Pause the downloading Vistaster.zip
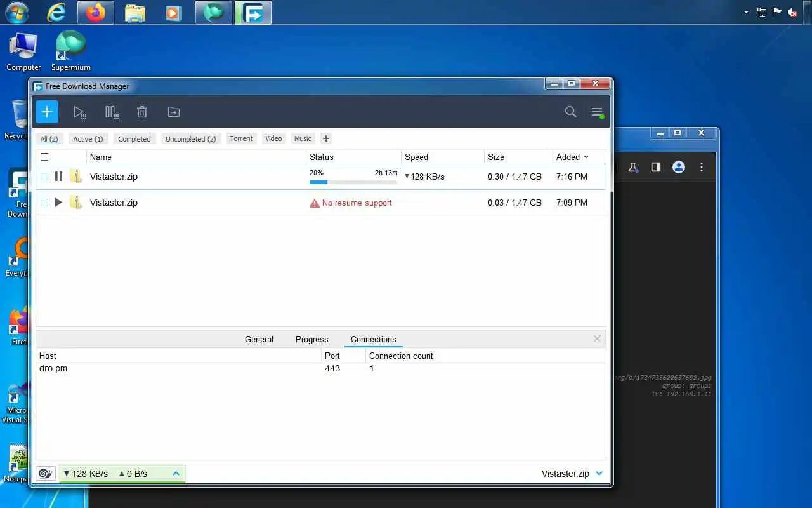The height and width of the screenshot is (508, 812). pyautogui.click(x=58, y=177)
